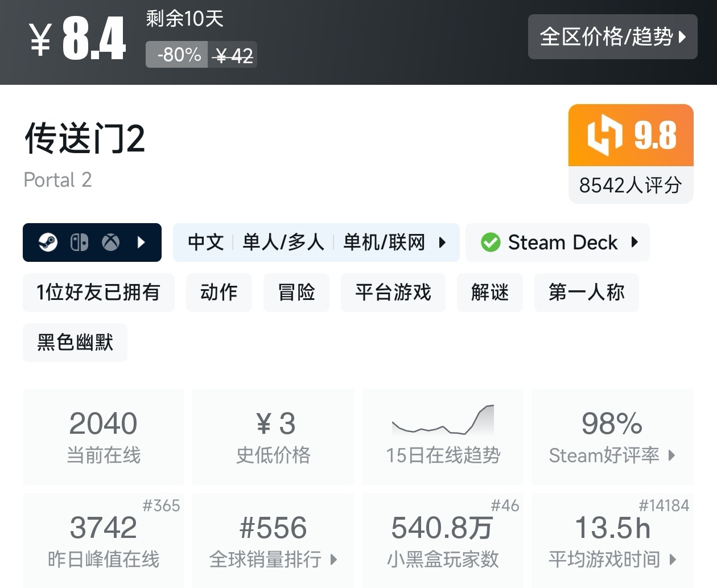Viewport: 717px width, 588px height.
Task: Expand the platforms list arrow
Action: tap(141, 242)
